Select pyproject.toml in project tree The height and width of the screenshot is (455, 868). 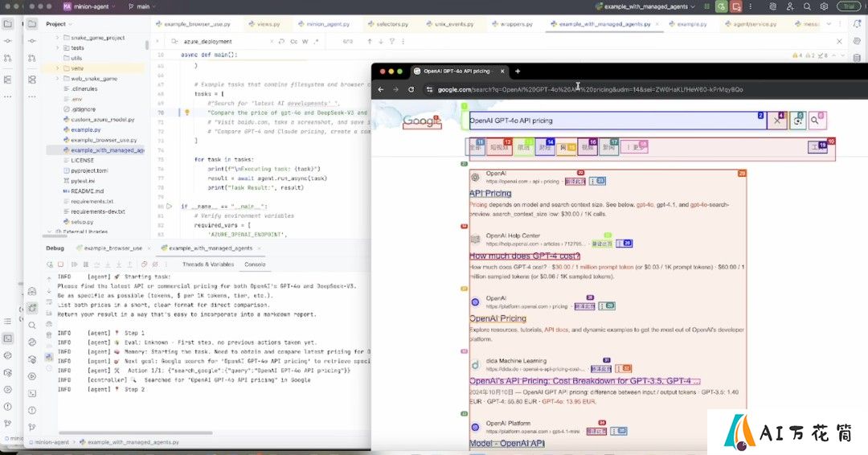84,170
